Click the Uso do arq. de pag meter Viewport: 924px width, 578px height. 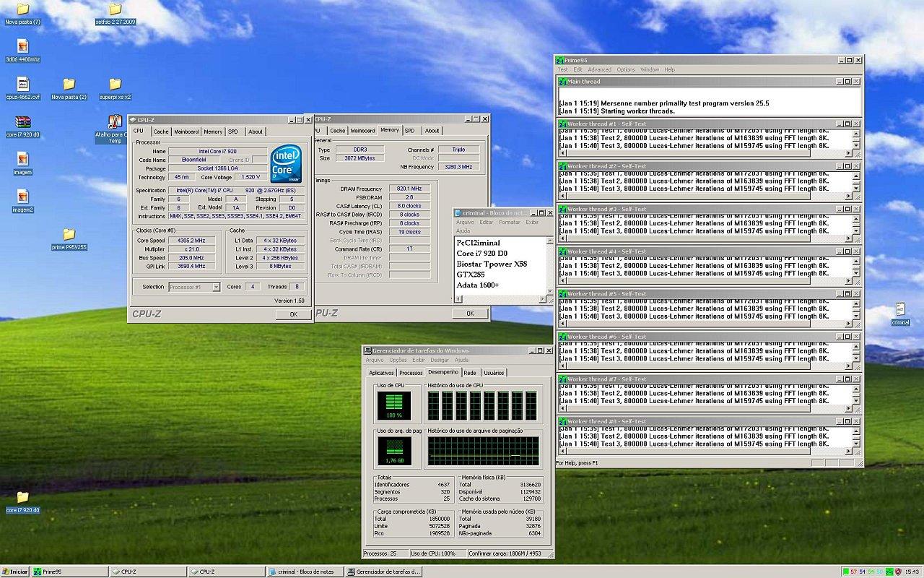[x=394, y=451]
